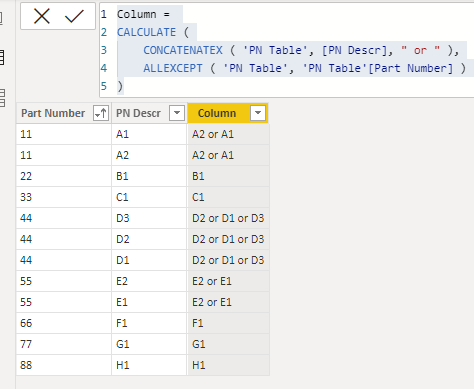
Task: Click inside the DAX formula line 3
Action: point(301,50)
